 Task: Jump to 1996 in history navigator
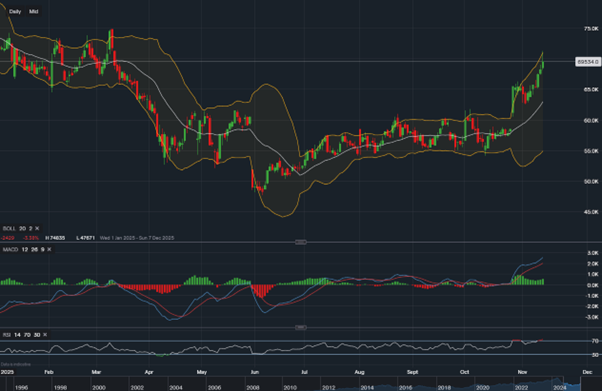pyautogui.click(x=22, y=388)
